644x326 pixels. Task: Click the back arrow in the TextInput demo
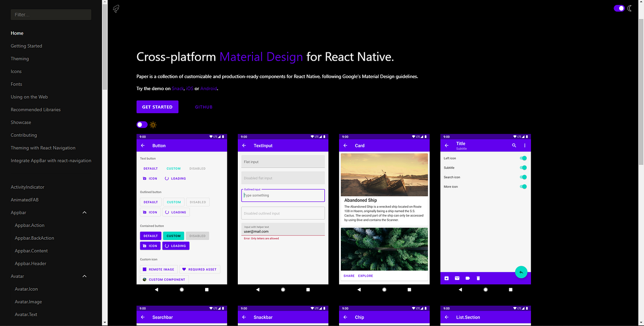tap(244, 145)
